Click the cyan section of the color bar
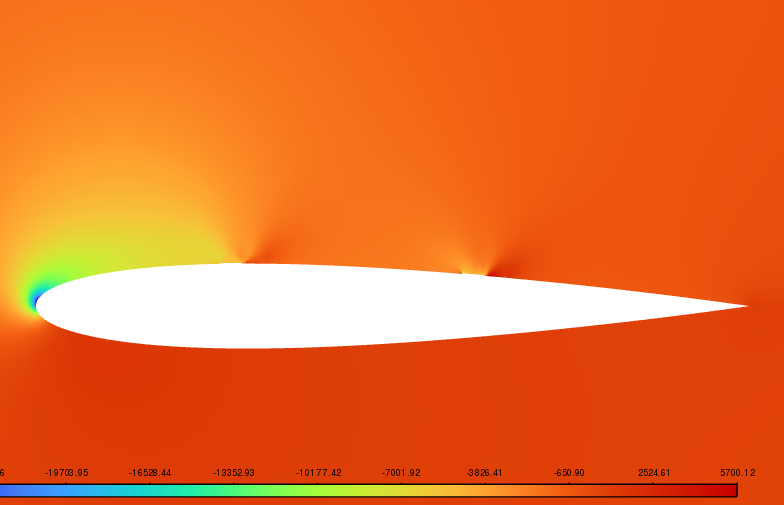This screenshot has height=505, width=784. point(150,490)
